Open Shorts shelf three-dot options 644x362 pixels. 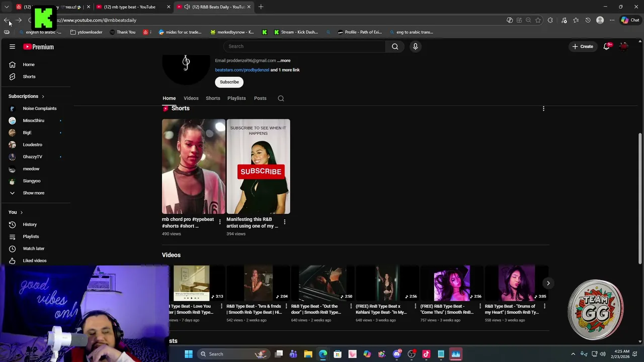pos(543,109)
